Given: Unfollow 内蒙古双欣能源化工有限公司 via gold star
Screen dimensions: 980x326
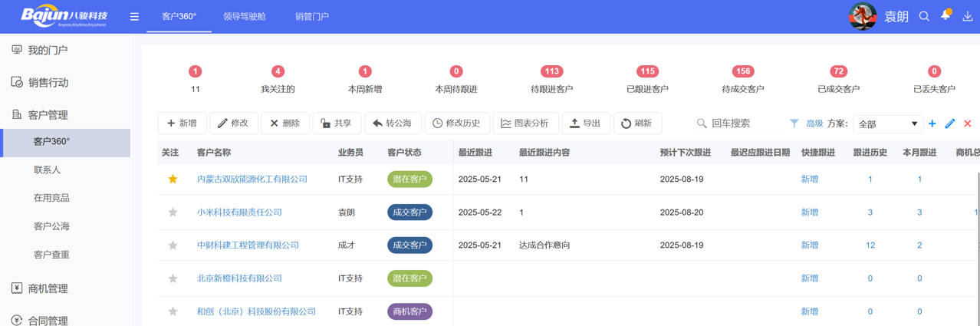Looking at the screenshot, I should click(173, 179).
